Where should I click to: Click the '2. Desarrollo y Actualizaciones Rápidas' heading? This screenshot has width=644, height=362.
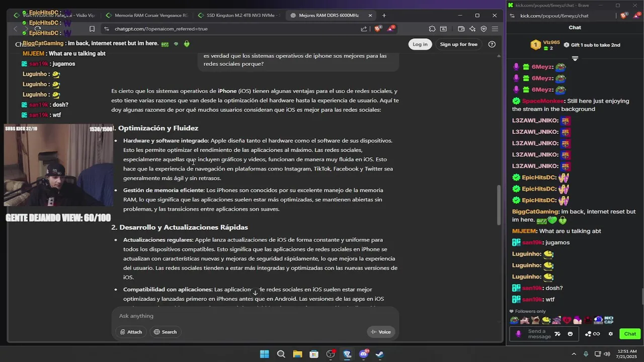[180, 227]
